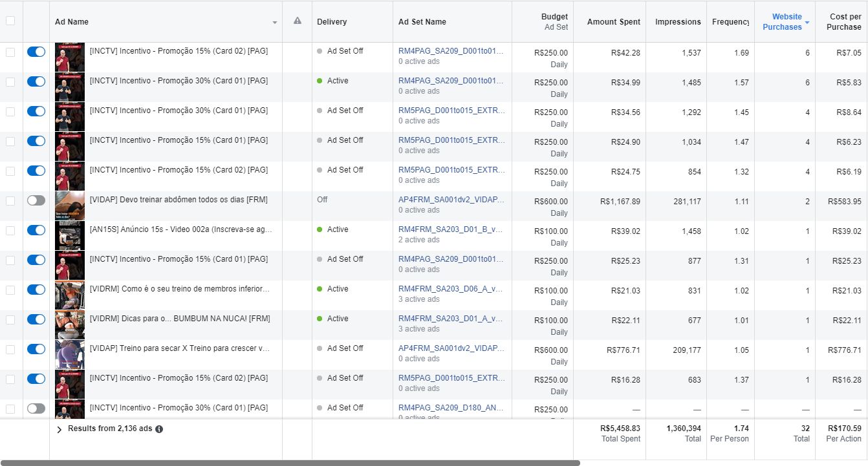Screen dimensions: 868x466
Task: Toggle off the first Promoção 15% (Card 02) ad
Action: tap(36, 52)
